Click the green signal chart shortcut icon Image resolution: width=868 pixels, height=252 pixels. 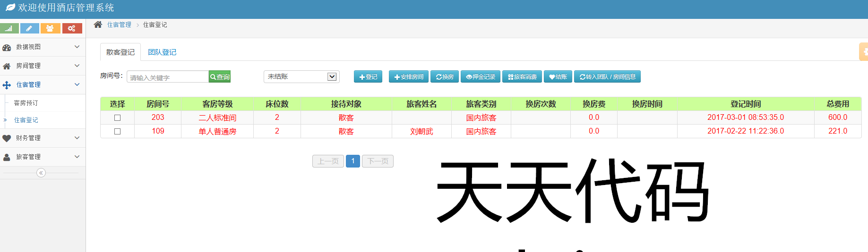click(x=9, y=29)
